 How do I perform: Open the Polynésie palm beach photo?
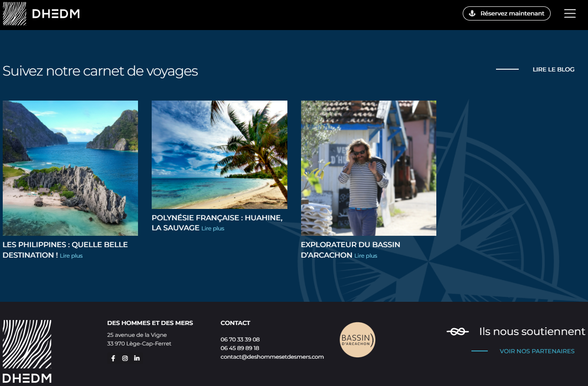coord(219,154)
